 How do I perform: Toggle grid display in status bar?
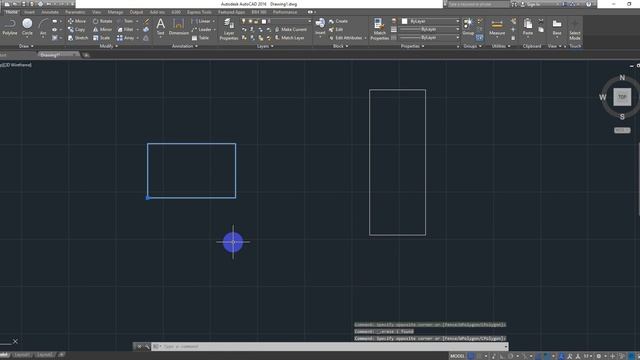(x=471, y=356)
